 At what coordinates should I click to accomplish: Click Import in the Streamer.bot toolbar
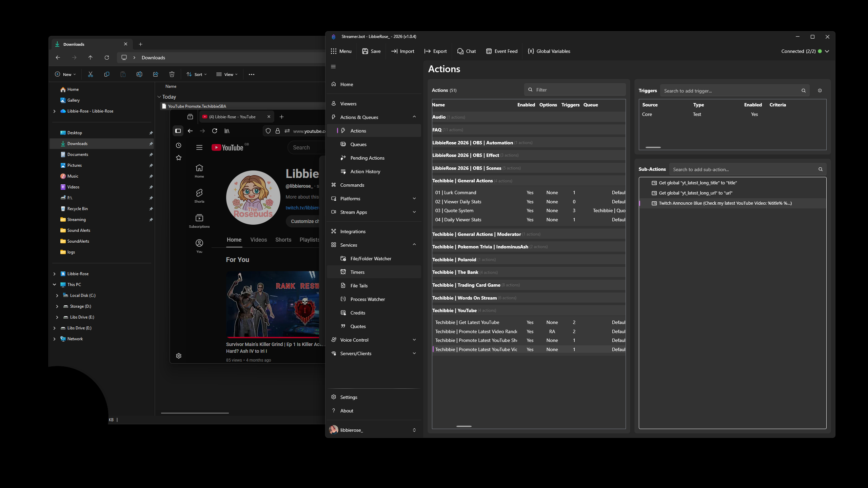click(x=403, y=51)
